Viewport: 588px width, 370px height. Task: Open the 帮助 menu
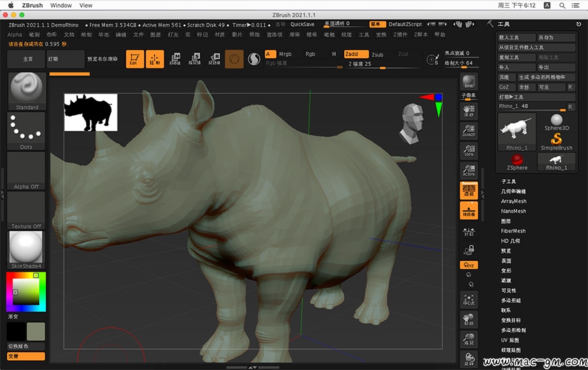(x=440, y=35)
